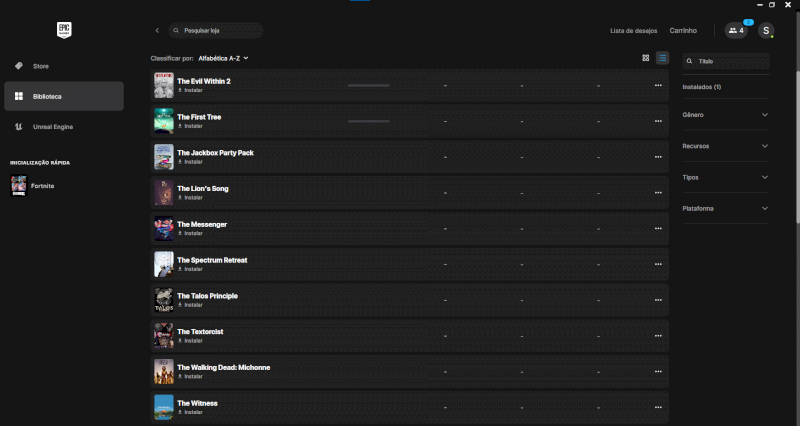Go back using the back arrow
800x426 pixels.
pos(157,31)
